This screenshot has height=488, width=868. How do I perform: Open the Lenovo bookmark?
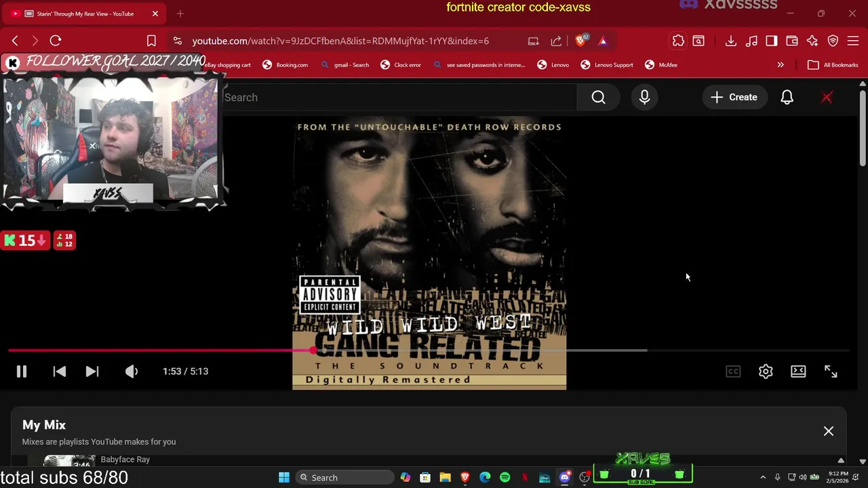pos(553,65)
